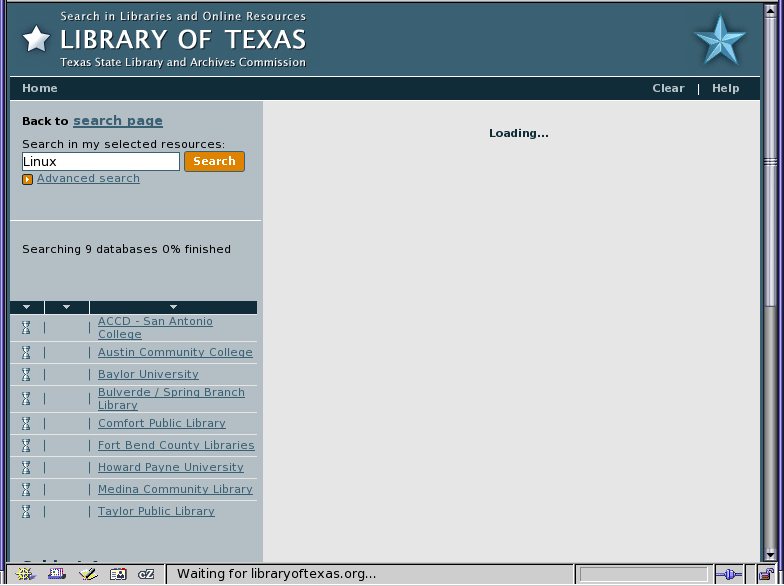Image resolution: width=784 pixels, height=586 pixels.
Task: Click the orange arrow icon beside Advanced search
Action: (28, 179)
